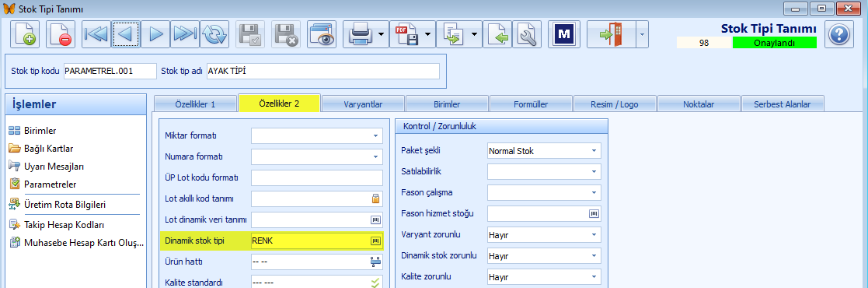This screenshot has width=868, height=288.
Task: Switch to the Özellikler 1 tab
Action: tap(195, 104)
